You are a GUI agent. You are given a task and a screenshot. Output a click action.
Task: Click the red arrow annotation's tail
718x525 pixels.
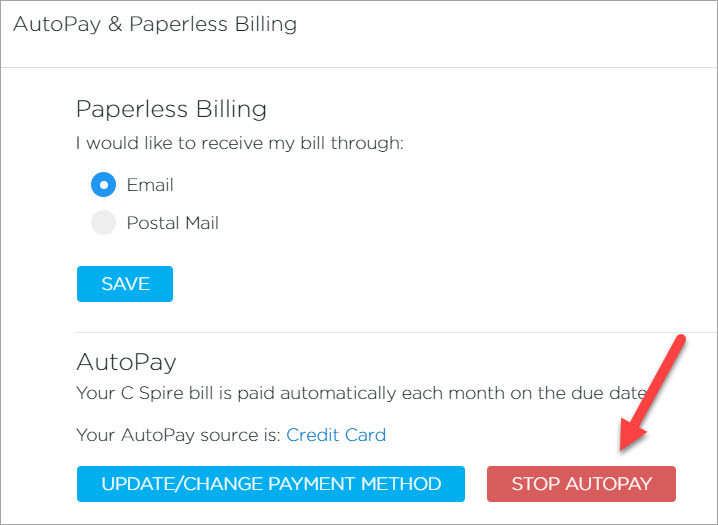pos(681,340)
